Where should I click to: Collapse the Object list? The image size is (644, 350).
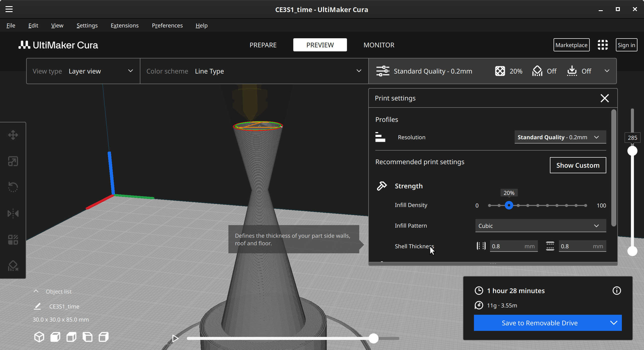click(x=36, y=291)
